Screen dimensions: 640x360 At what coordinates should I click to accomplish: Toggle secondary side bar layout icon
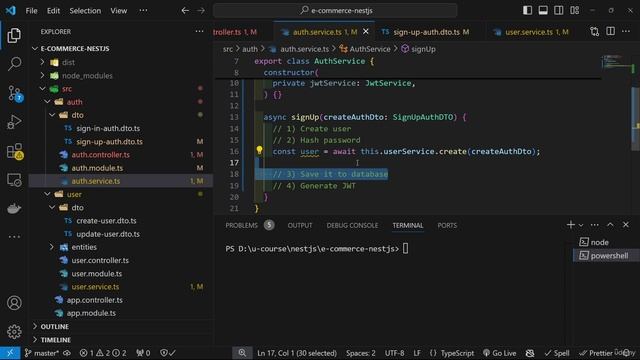coord(558,10)
